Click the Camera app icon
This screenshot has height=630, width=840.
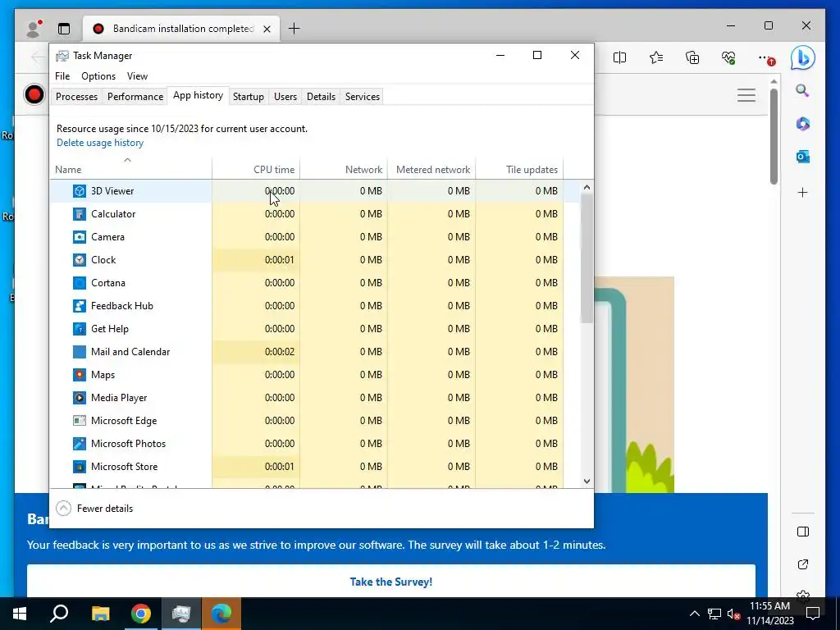tap(80, 237)
